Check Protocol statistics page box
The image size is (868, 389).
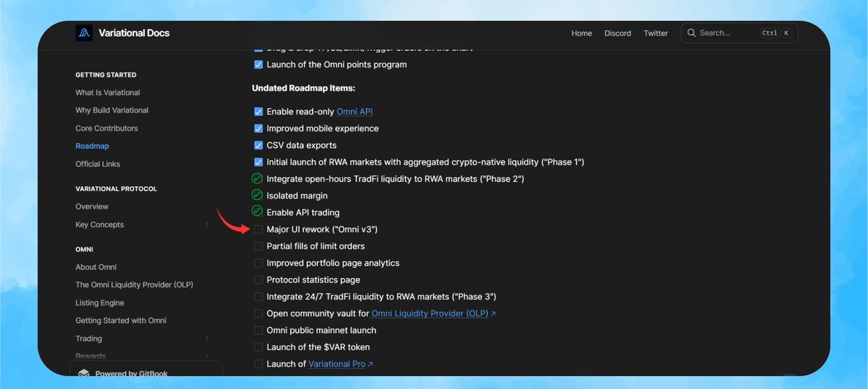point(258,280)
